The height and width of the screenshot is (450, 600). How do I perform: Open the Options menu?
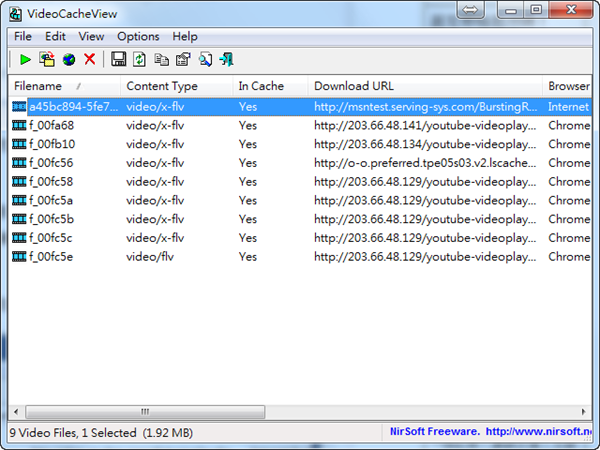[x=138, y=36]
